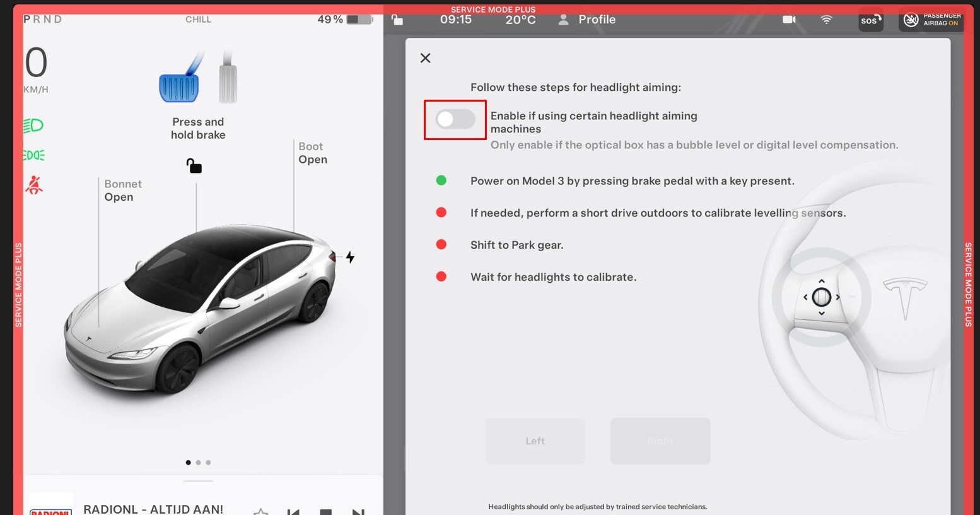Close the headlight aiming panel
The image size is (980, 515).
[x=426, y=58]
